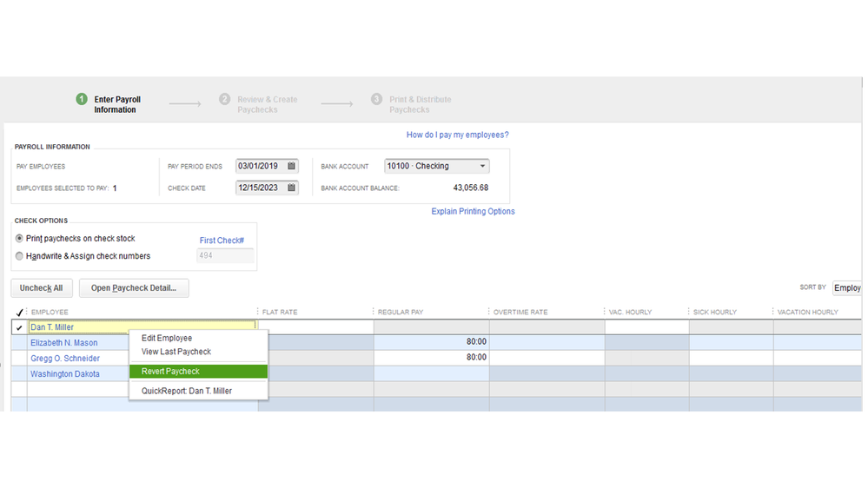Click the First Check number field 494

(x=225, y=255)
